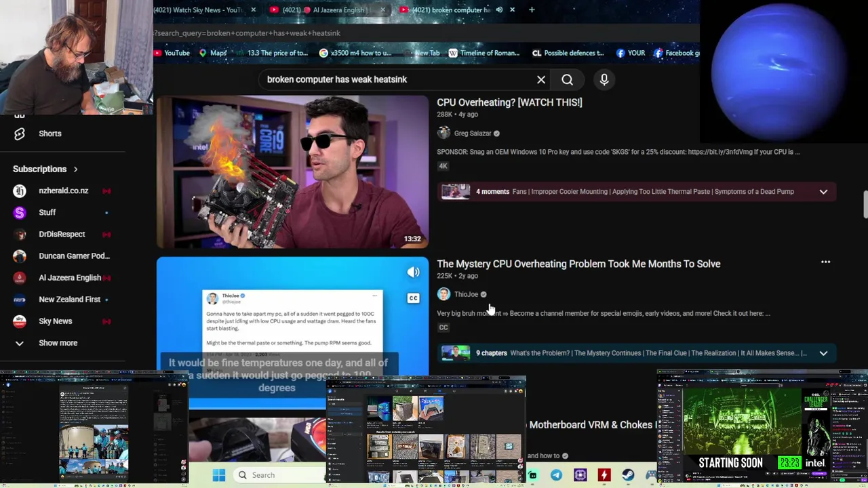Open Greg Salazar channel name link
868x488 pixels.
point(473,134)
